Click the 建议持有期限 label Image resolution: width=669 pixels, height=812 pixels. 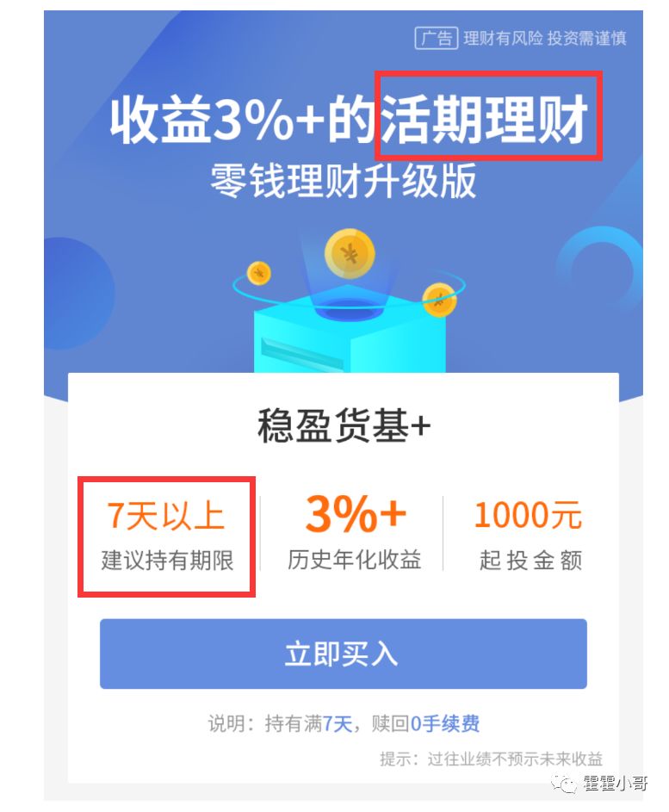pos(167,561)
